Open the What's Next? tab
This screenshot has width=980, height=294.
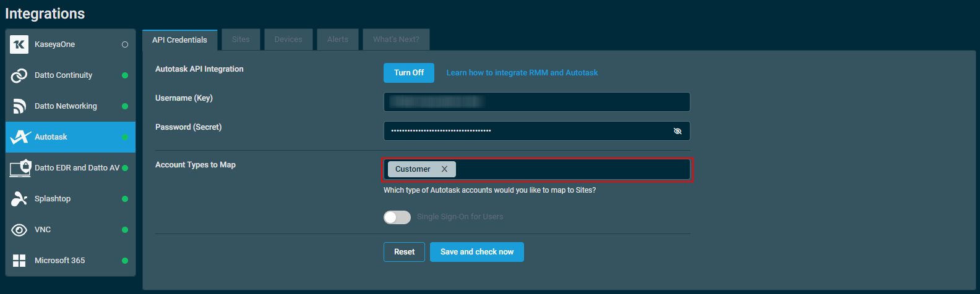point(396,40)
